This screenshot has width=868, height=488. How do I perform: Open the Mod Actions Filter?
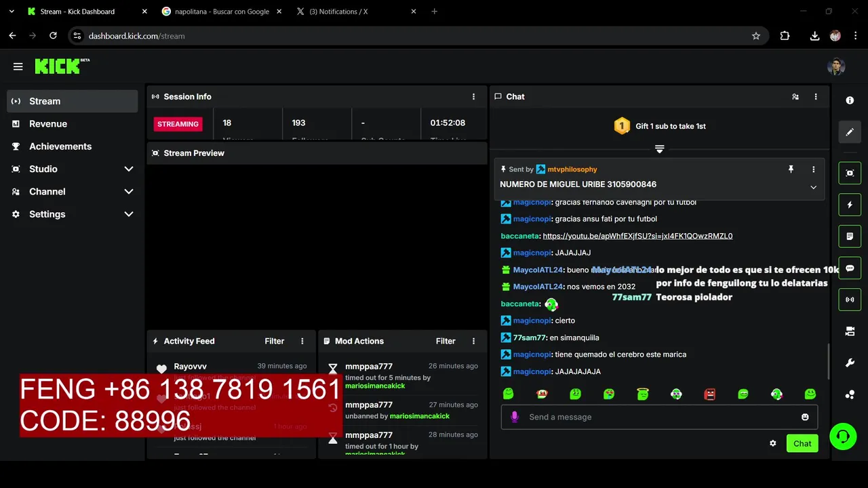tap(446, 341)
